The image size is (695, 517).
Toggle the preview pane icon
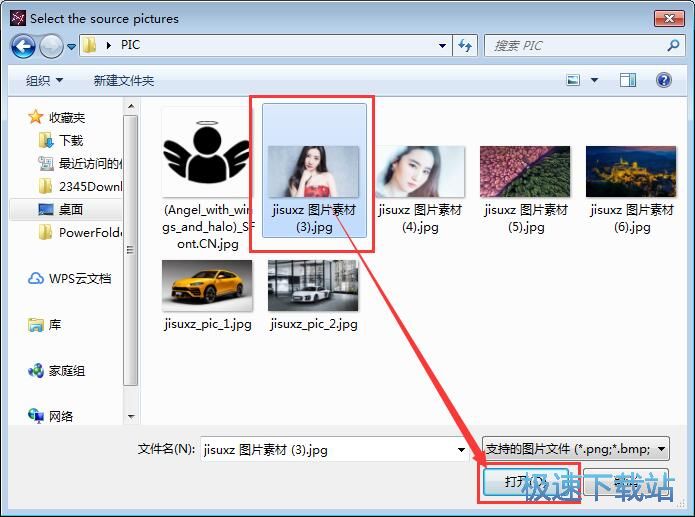click(x=628, y=80)
